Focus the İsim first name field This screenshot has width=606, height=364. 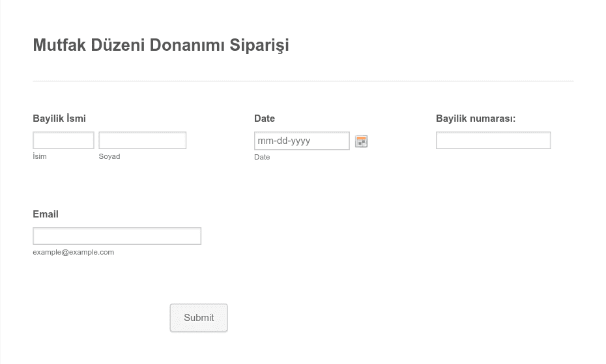pos(63,140)
